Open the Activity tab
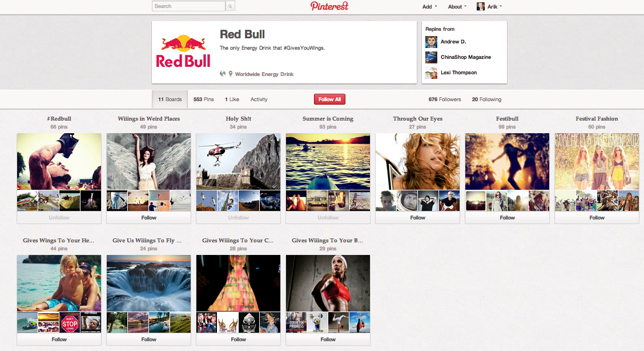The image size is (644, 351). 259,99
